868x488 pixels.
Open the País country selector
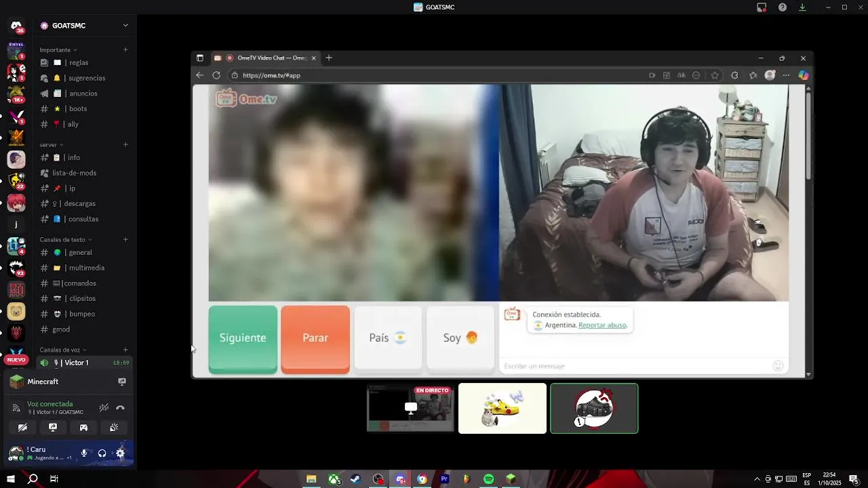[x=388, y=339]
